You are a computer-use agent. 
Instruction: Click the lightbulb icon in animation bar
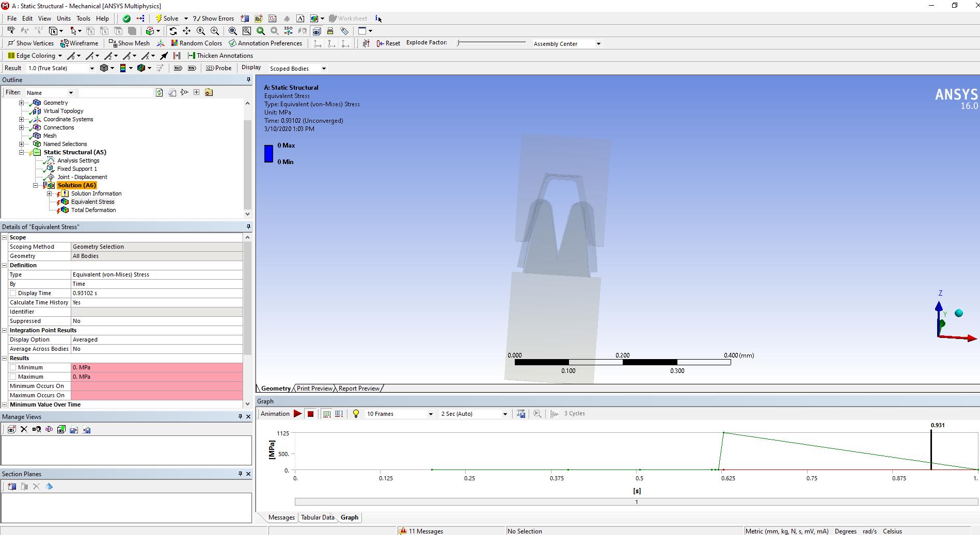(x=356, y=414)
